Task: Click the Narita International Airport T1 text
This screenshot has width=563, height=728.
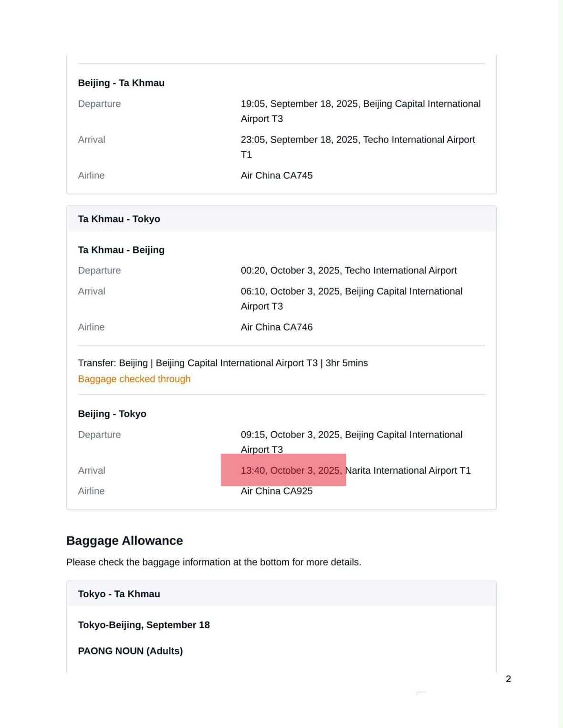Action: click(407, 471)
